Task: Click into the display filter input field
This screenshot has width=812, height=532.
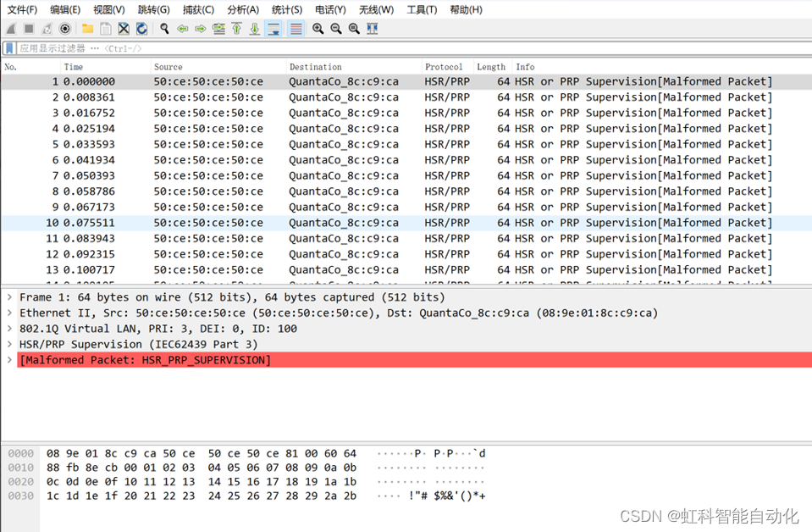Action: coord(414,48)
